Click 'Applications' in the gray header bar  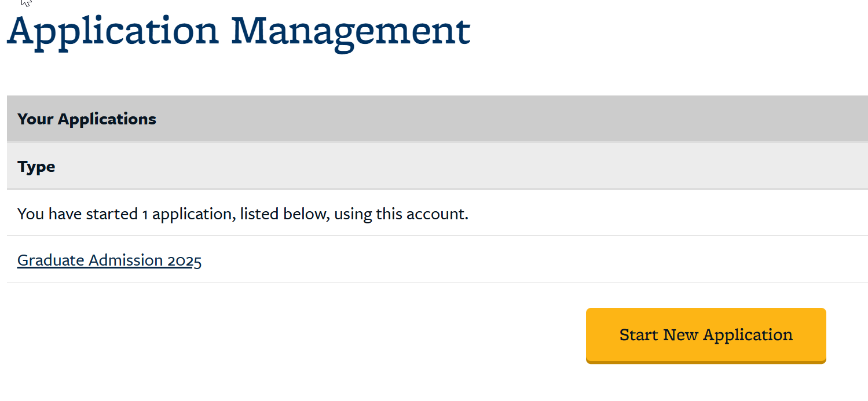pos(107,119)
